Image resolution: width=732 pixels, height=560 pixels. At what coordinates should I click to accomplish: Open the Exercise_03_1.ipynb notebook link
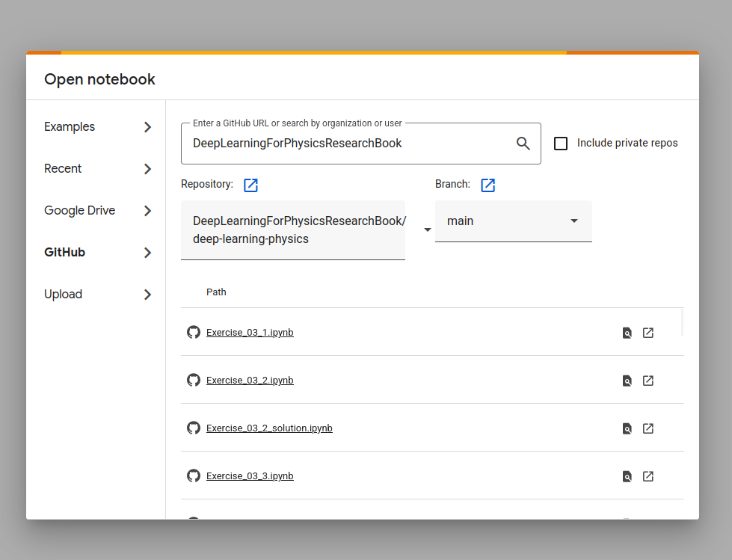[x=250, y=332]
